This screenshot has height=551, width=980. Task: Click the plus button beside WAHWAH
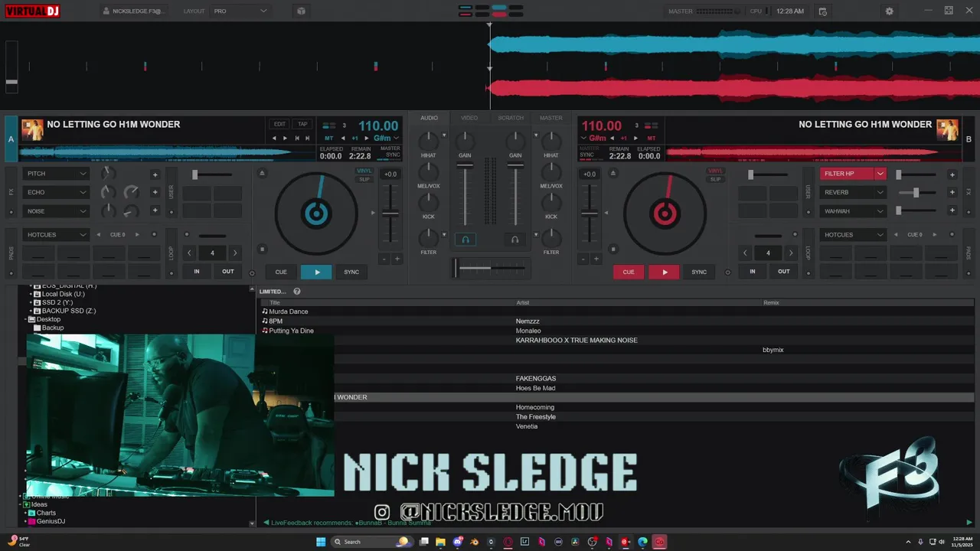[952, 210]
